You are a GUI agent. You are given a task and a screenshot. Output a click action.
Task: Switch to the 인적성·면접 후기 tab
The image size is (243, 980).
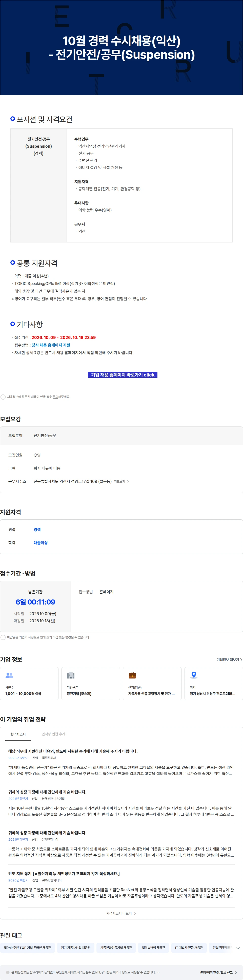pos(53,734)
